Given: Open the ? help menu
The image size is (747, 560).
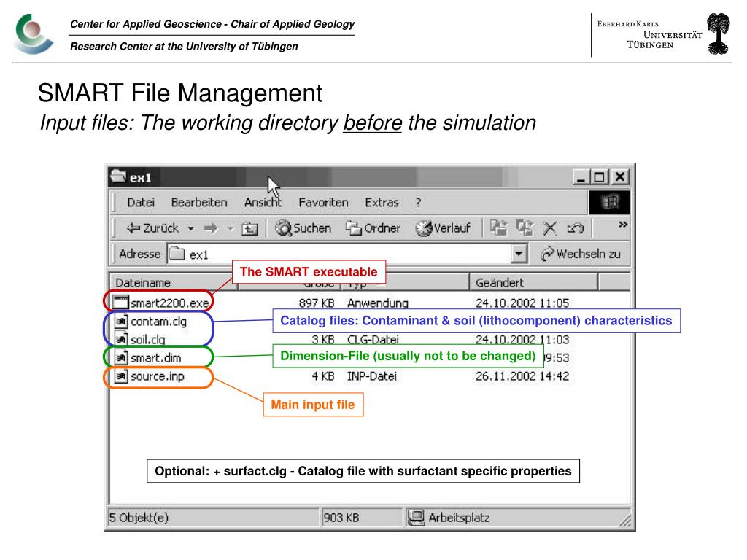Looking at the screenshot, I should [418, 203].
